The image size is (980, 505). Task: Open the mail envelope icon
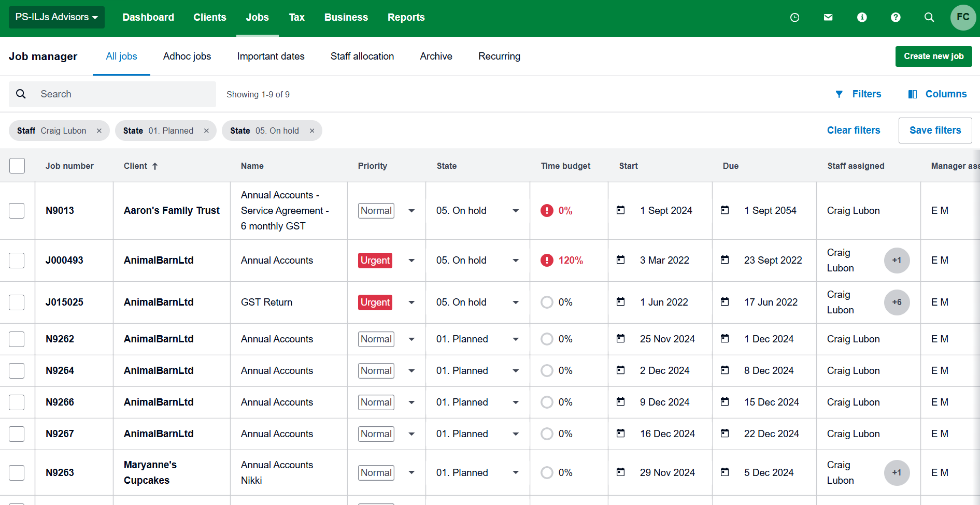(x=828, y=17)
